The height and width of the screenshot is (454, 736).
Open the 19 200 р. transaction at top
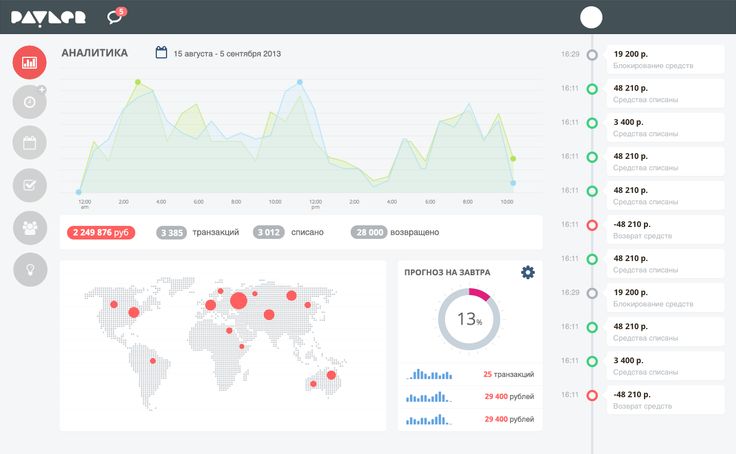click(665, 59)
